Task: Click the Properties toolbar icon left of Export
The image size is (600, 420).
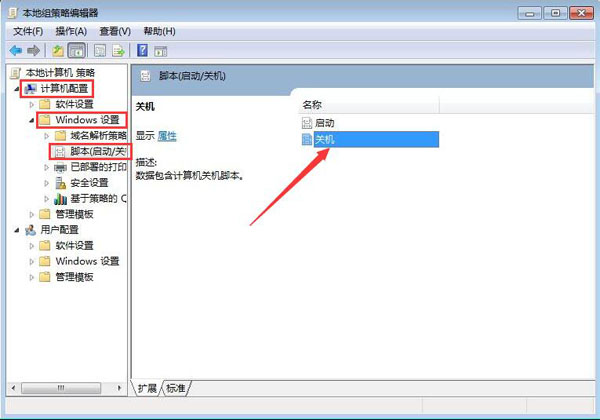Action: click(100, 50)
